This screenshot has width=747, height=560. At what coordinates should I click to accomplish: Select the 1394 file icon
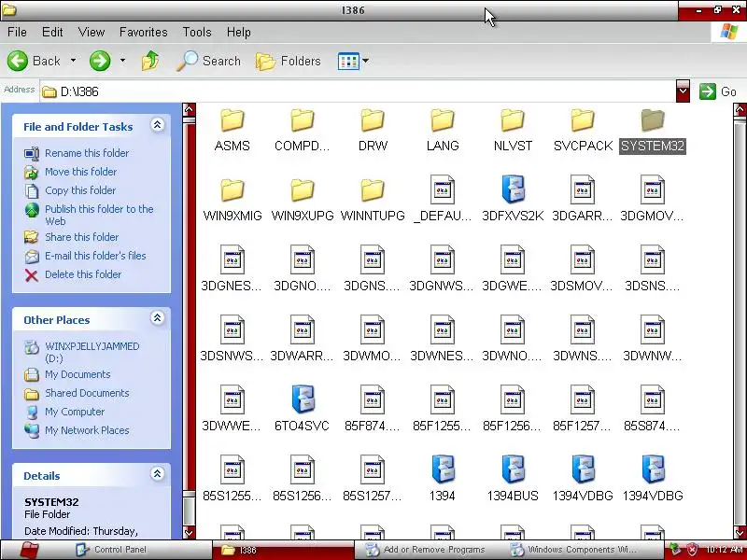coord(443,469)
